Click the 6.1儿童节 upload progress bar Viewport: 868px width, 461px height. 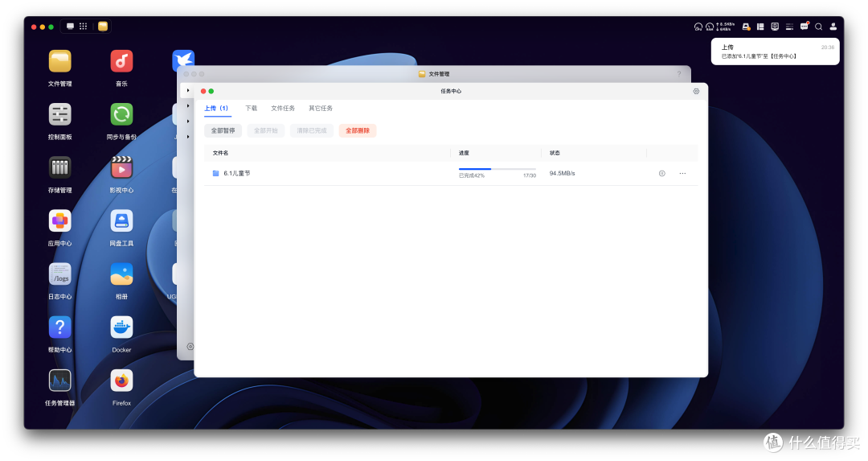point(497,168)
